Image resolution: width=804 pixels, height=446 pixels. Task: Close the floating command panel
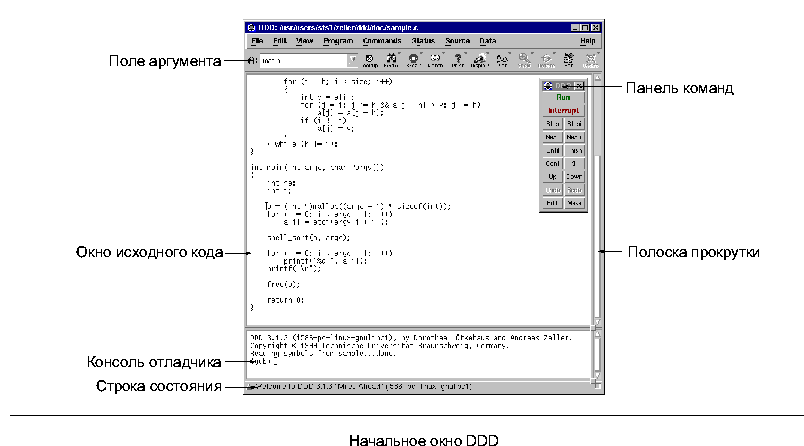click(x=581, y=87)
